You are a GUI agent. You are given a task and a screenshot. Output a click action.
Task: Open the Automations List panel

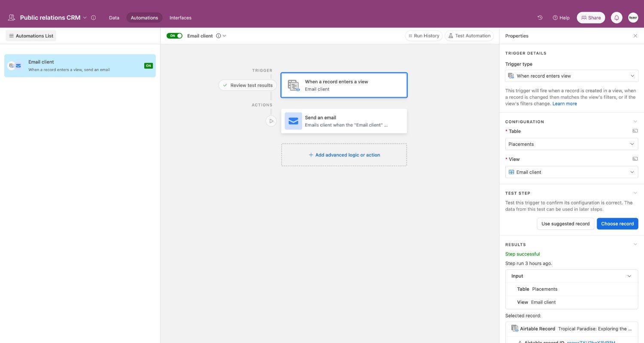(31, 36)
